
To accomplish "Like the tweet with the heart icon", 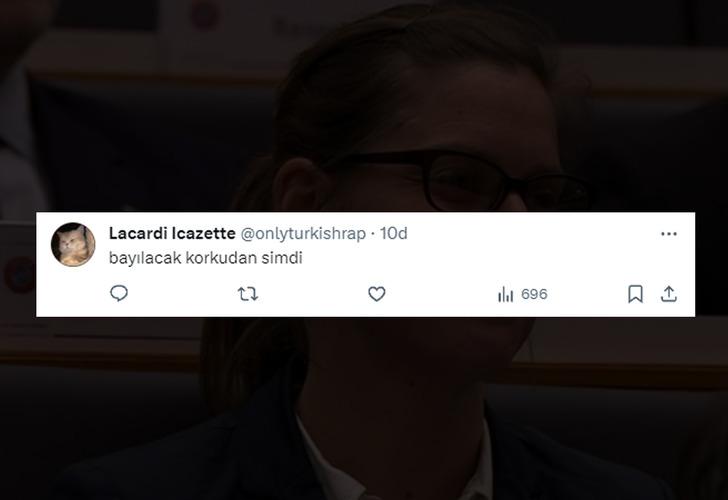I will click(x=377, y=294).
